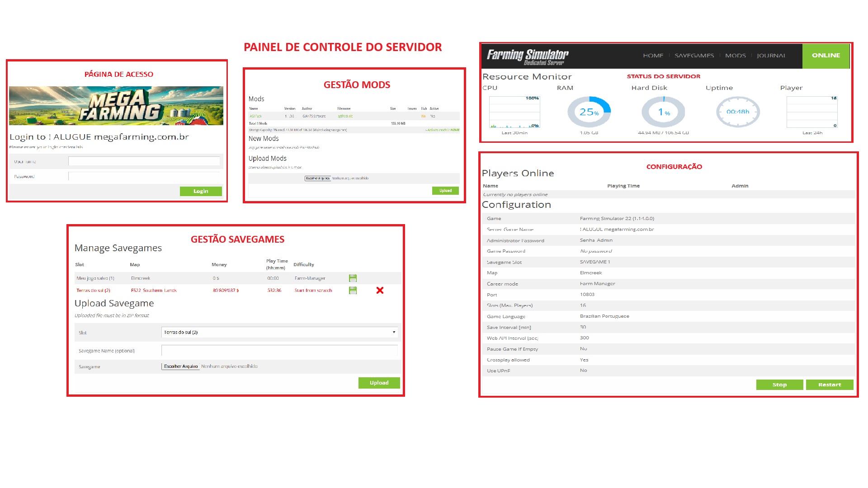Click the Senha Admin password value
The image size is (868, 488).
pyautogui.click(x=596, y=240)
